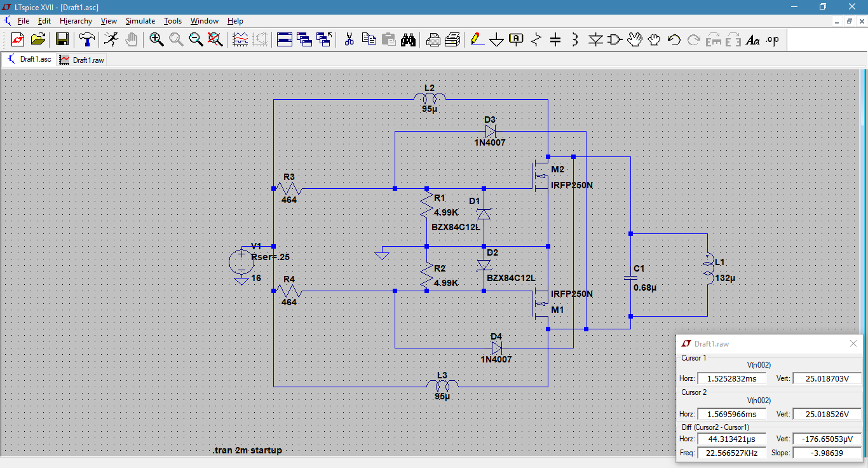Open the Simulate menu
868x468 pixels.
click(140, 21)
